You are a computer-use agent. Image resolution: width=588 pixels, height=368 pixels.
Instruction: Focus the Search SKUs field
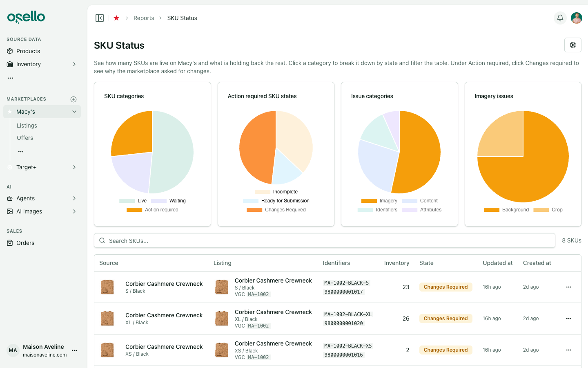click(x=325, y=240)
